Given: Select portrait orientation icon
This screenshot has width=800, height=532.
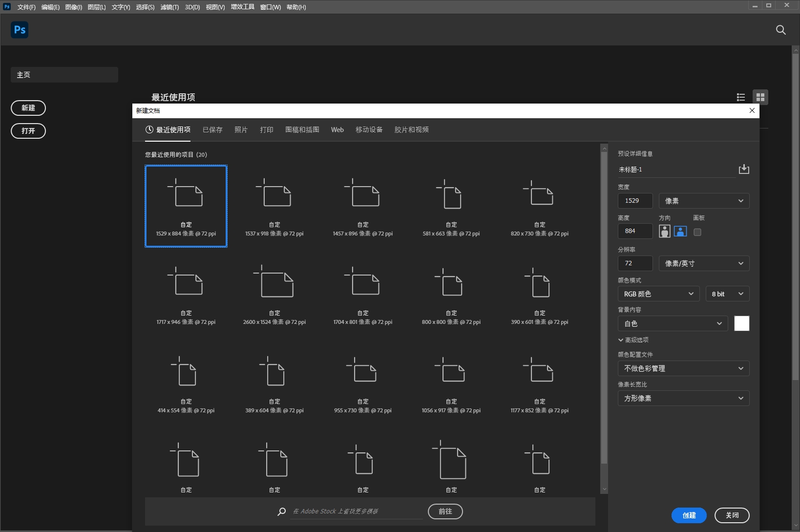Looking at the screenshot, I should click(x=664, y=232).
